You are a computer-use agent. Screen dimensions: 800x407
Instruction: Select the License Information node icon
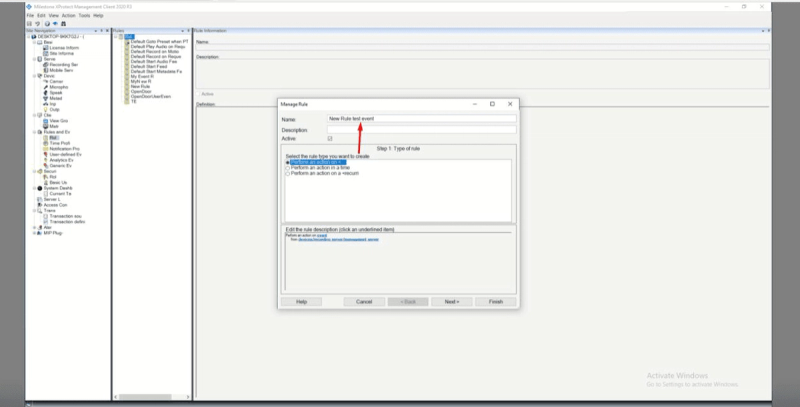(46, 48)
